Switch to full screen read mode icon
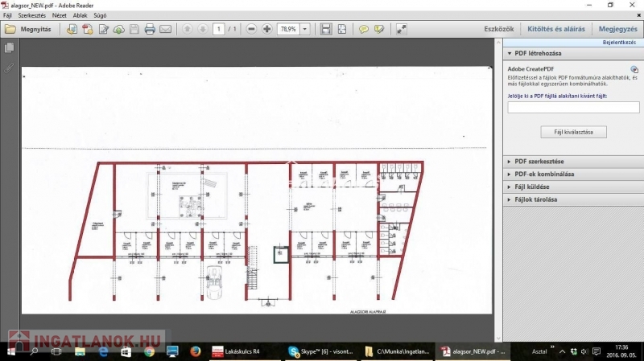 click(402, 29)
